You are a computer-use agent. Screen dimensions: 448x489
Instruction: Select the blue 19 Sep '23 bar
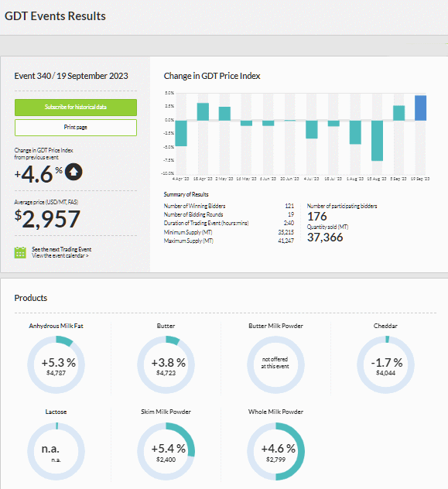click(x=421, y=108)
